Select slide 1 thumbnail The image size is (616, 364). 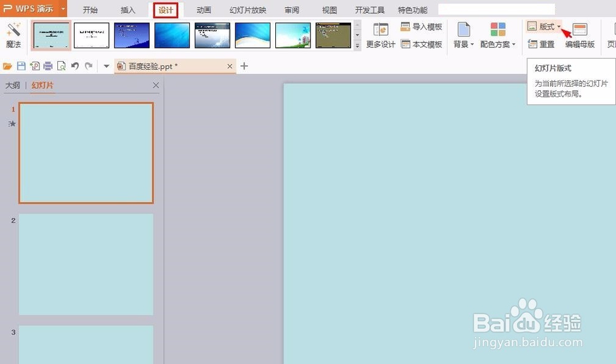[x=86, y=153]
